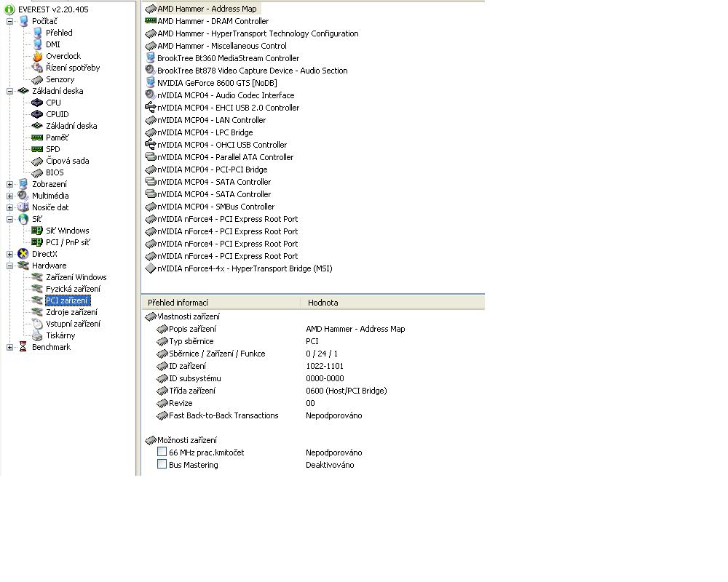Select the highlighted PCI zařízení item
This screenshot has height=582, width=728.
[x=68, y=300]
